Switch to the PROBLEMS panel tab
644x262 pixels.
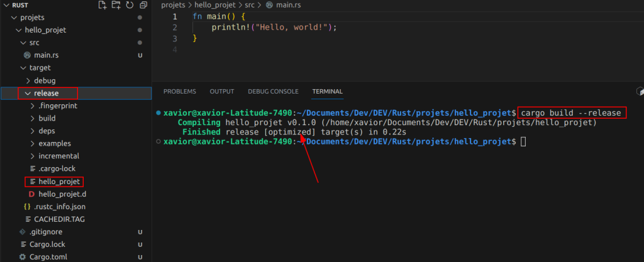click(x=179, y=92)
